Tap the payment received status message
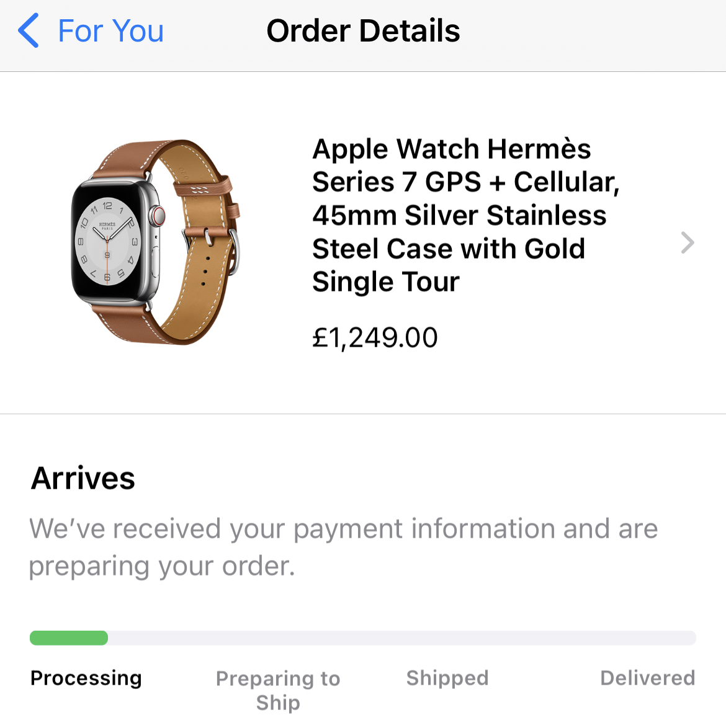Viewport: 726px width, 728px height. point(343,547)
